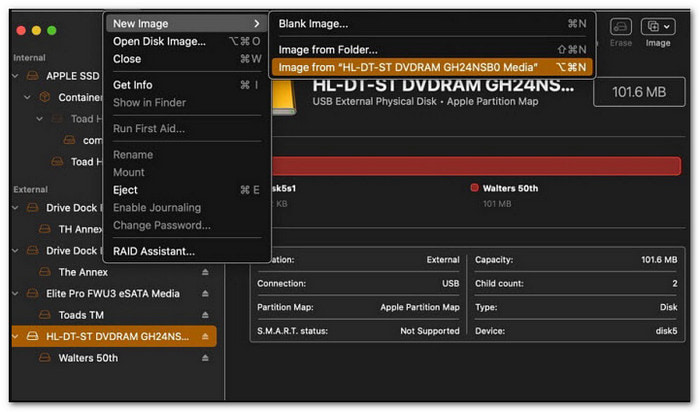The width and height of the screenshot is (700, 412).
Task: Select TH Annex sidebar row
Action: click(x=57, y=229)
